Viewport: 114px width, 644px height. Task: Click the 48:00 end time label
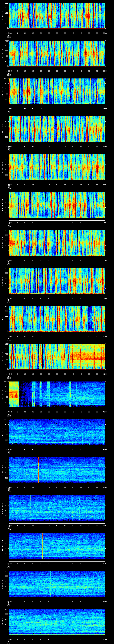click(x=105, y=639)
